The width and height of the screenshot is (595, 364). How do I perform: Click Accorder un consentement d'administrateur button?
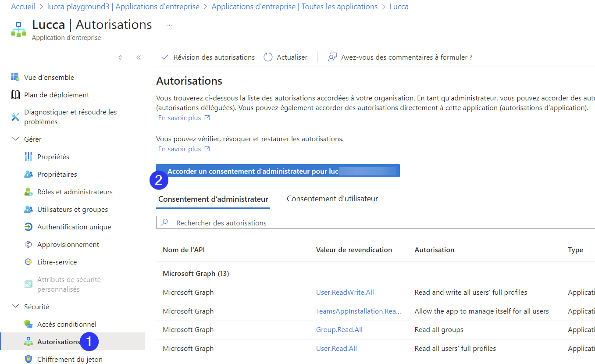[278, 171]
